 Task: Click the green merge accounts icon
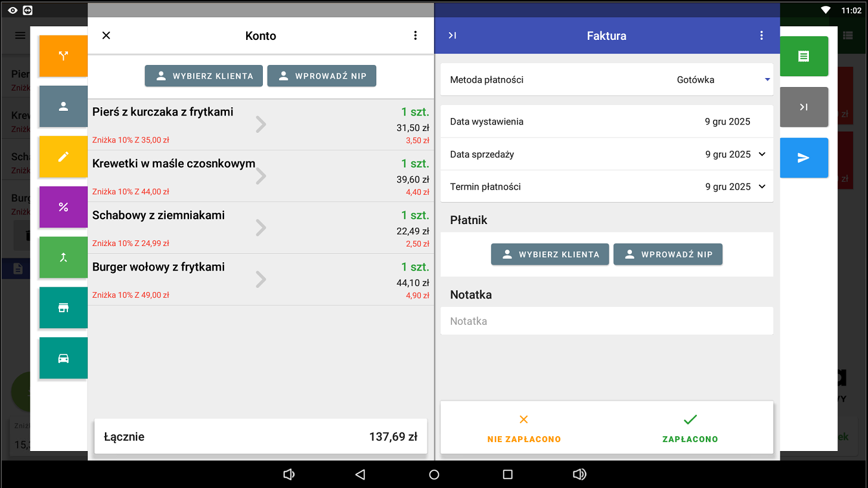coord(63,257)
